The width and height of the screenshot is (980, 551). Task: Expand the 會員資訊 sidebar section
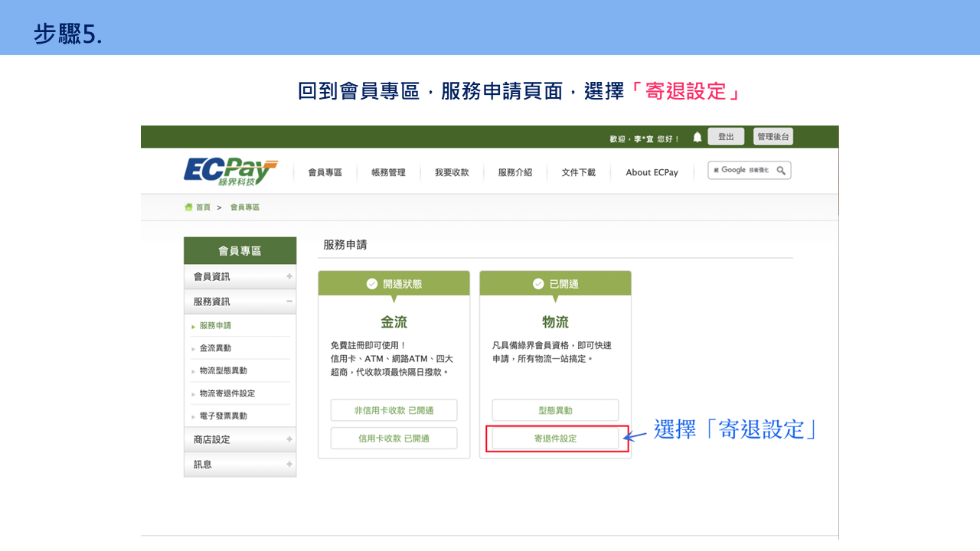click(x=291, y=275)
